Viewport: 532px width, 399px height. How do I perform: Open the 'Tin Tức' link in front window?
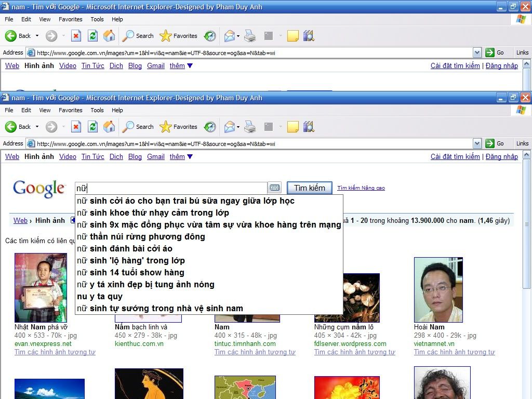point(92,156)
